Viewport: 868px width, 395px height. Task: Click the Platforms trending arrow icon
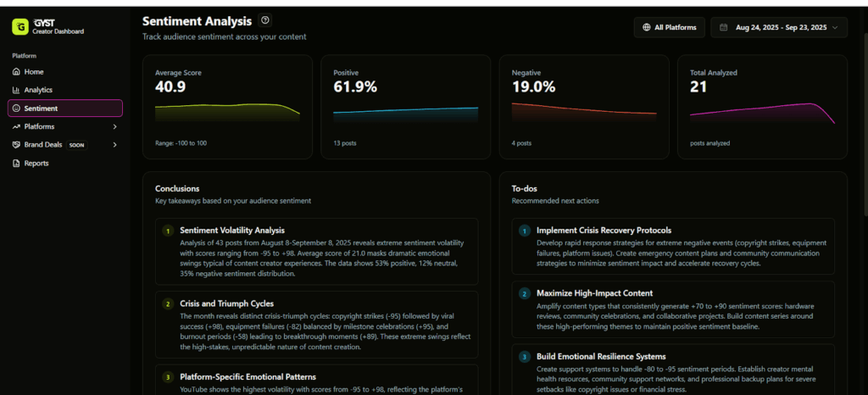pos(16,126)
